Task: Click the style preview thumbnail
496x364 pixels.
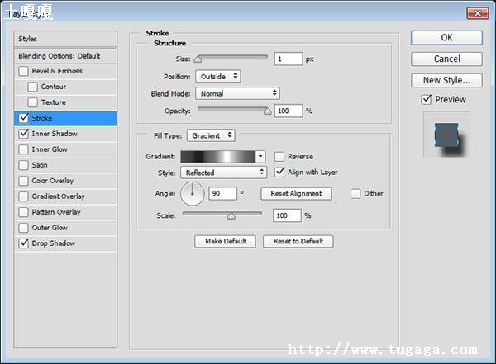Action: tap(447, 134)
